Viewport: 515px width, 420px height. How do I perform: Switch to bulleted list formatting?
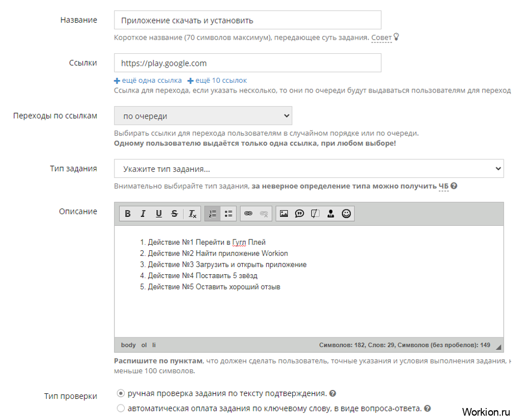click(x=228, y=214)
